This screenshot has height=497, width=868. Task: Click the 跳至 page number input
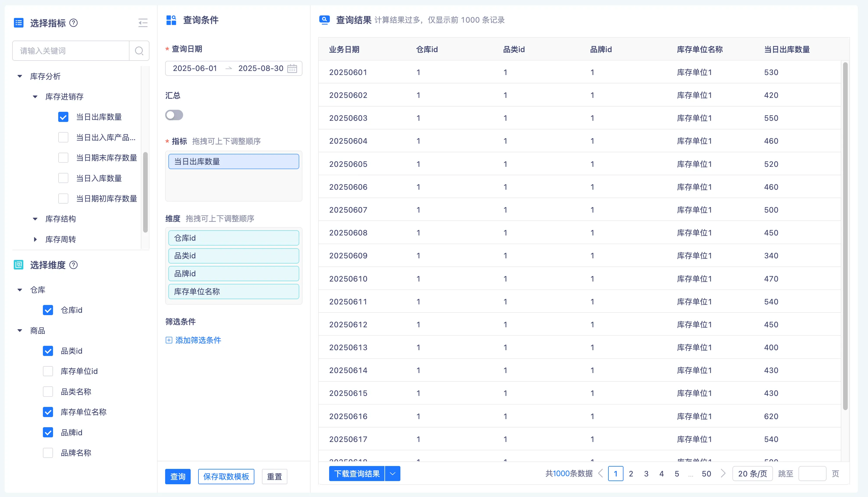(x=812, y=474)
